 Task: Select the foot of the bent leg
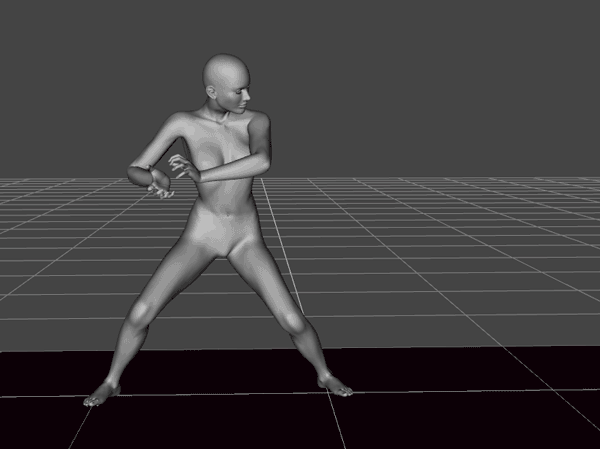(x=100, y=394)
